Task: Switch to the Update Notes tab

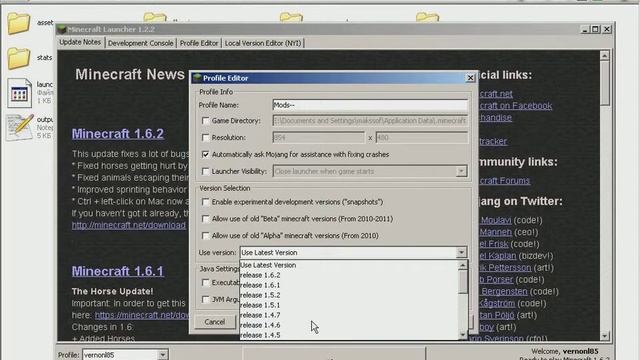Action: (80, 42)
